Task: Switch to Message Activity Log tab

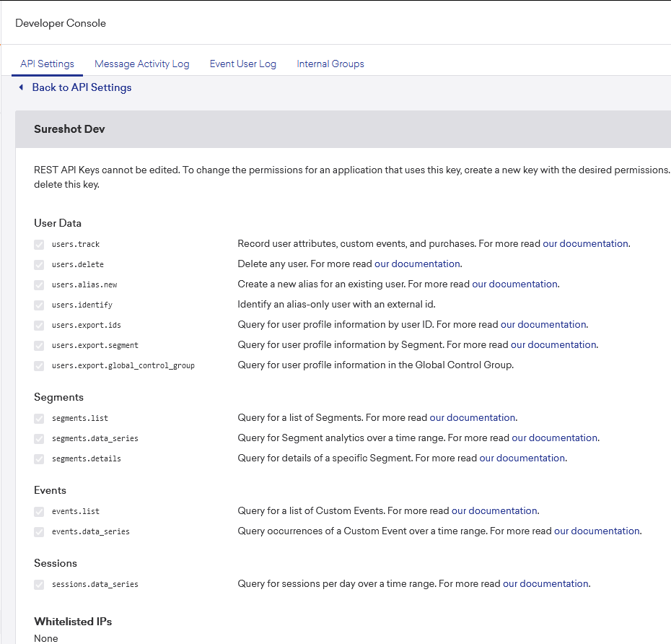Action: click(141, 64)
